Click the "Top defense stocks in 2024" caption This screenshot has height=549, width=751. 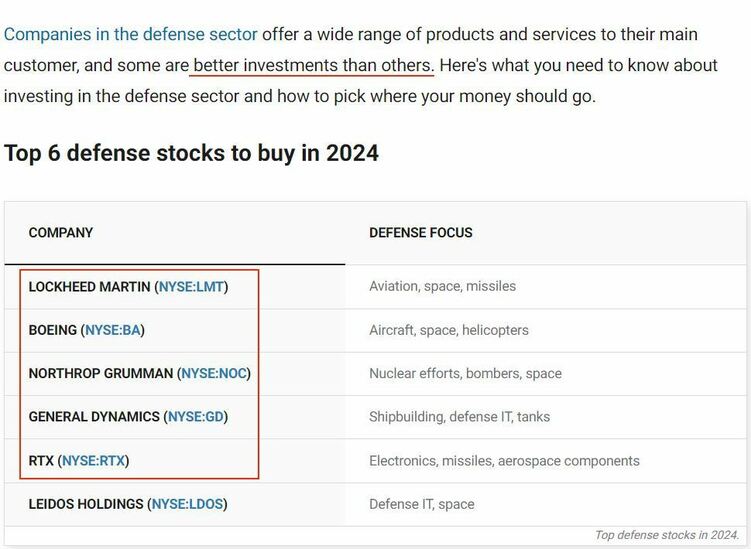666,535
